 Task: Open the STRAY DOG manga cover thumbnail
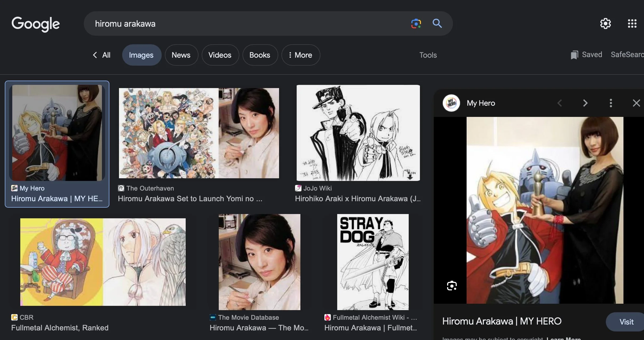tap(373, 262)
